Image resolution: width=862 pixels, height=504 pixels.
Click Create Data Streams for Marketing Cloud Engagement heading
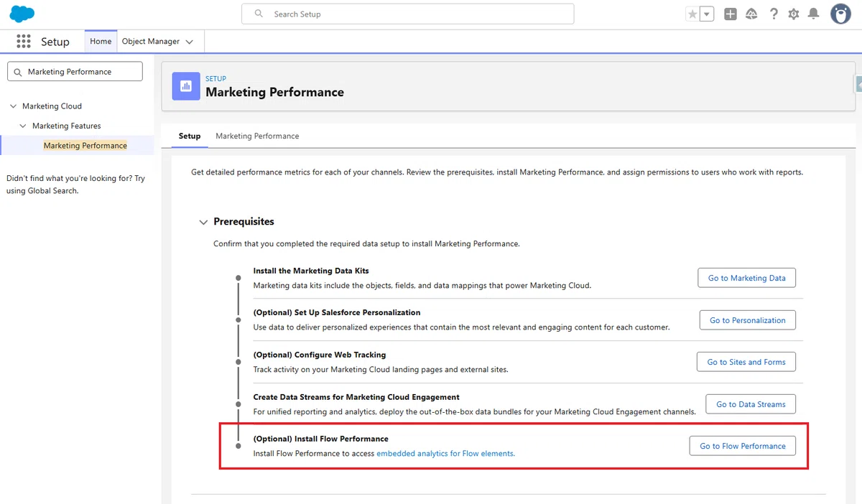[x=356, y=397]
